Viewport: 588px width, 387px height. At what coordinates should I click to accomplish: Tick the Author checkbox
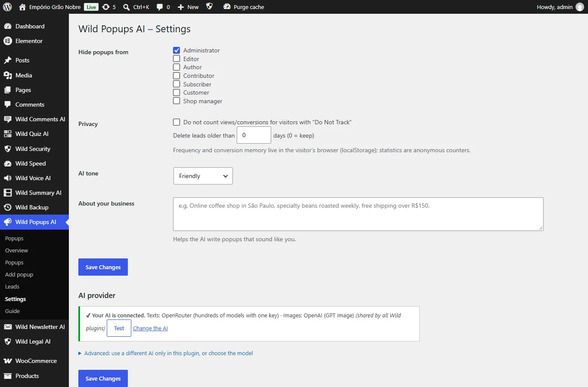(x=176, y=67)
